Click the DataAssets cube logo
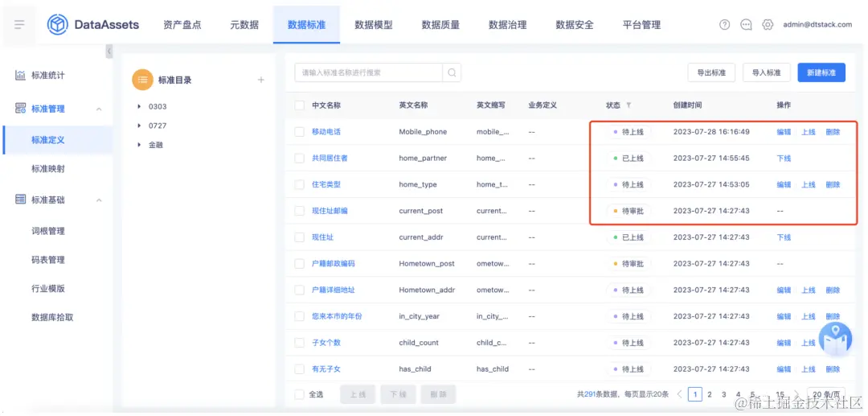This screenshot has height=416, width=868. tap(58, 24)
